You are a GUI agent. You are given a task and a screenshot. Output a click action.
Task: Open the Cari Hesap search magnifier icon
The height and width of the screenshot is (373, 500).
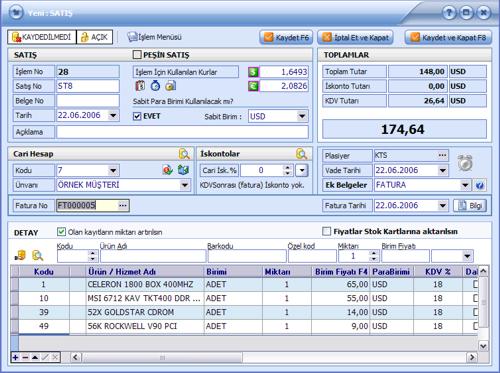point(184,154)
